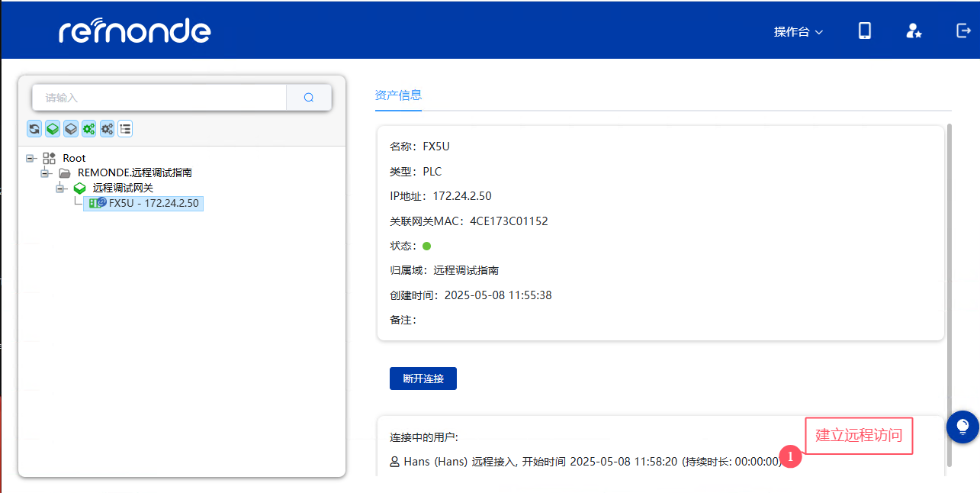980x493 pixels.
Task: Click the gray gears device filter icon
Action: 108,129
